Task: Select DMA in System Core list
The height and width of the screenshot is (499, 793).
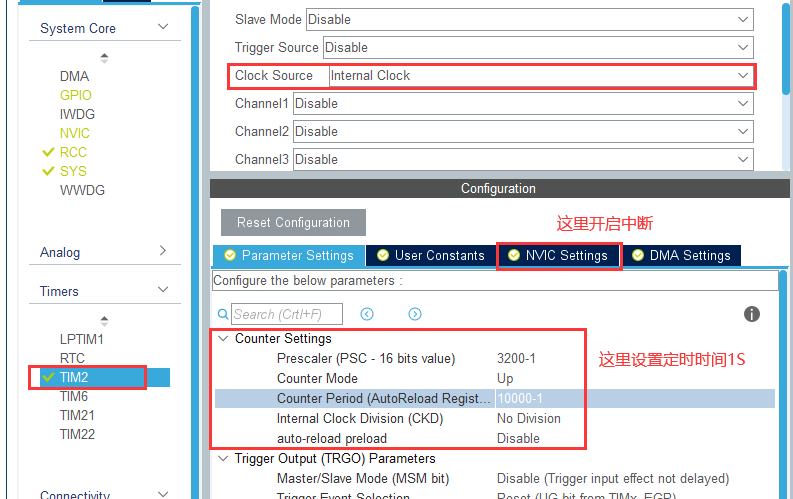Action: (74, 76)
